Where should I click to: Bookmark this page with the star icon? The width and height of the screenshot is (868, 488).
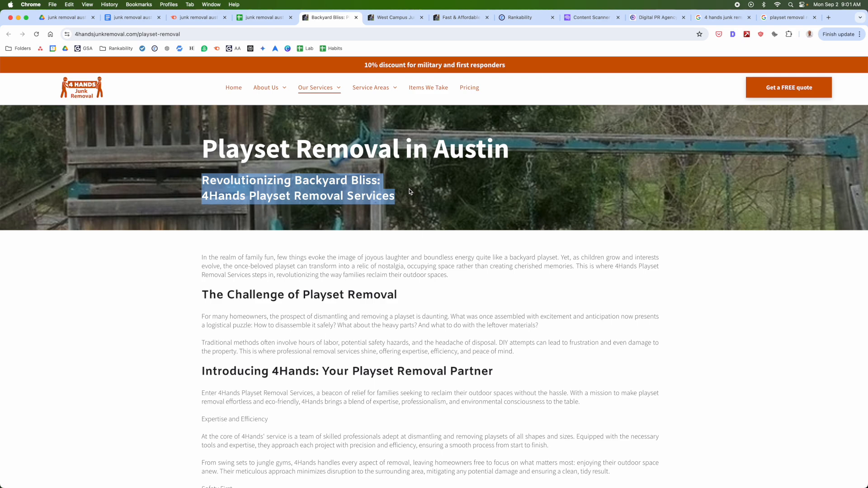[700, 34]
